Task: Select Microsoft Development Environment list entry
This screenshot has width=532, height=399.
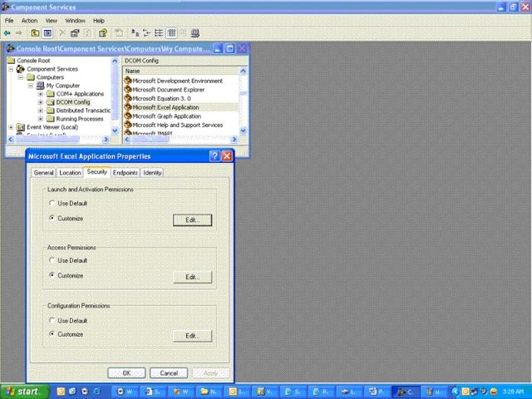Action: click(x=177, y=81)
